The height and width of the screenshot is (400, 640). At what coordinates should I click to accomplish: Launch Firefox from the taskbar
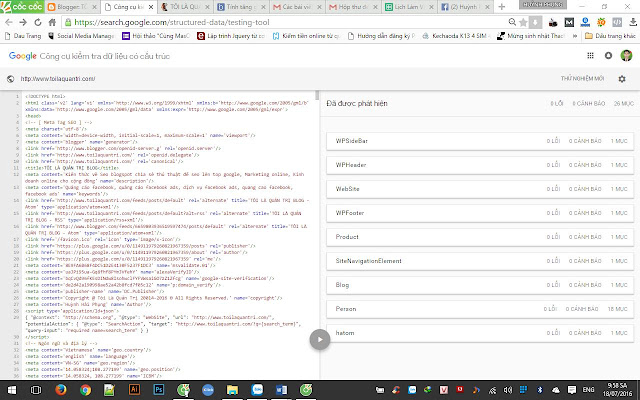(x=61, y=390)
